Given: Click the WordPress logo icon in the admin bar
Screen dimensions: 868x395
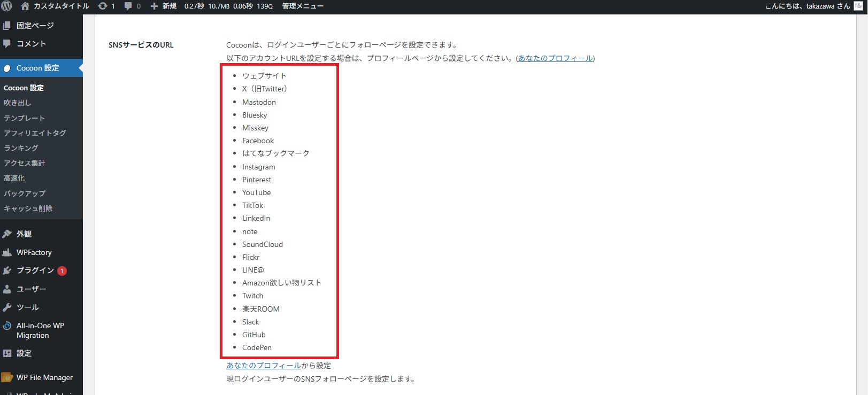Looking at the screenshot, I should point(7,6).
